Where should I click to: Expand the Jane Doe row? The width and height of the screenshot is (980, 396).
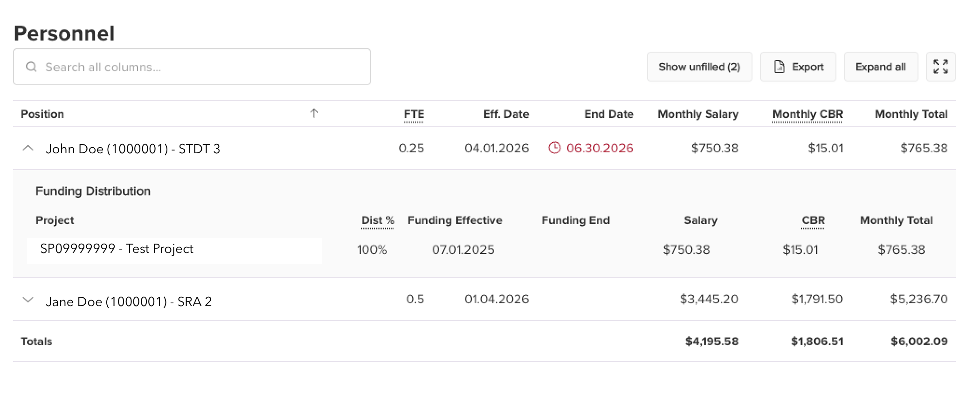(28, 300)
